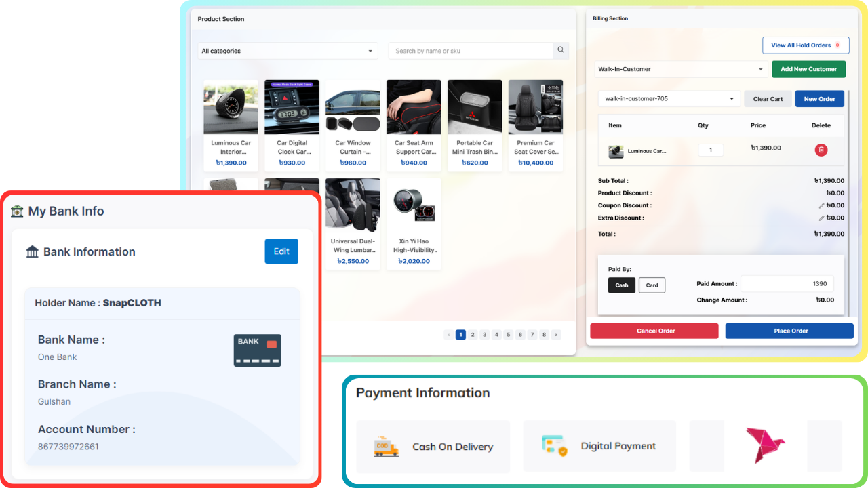Viewport: 868px width, 488px height.
Task: Click the Paid Amount input field
Action: coord(787,284)
